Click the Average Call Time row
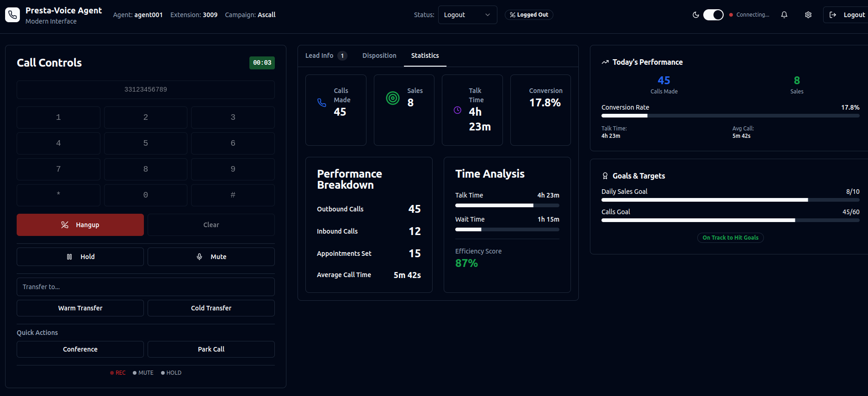The height and width of the screenshot is (396, 868). tap(369, 275)
